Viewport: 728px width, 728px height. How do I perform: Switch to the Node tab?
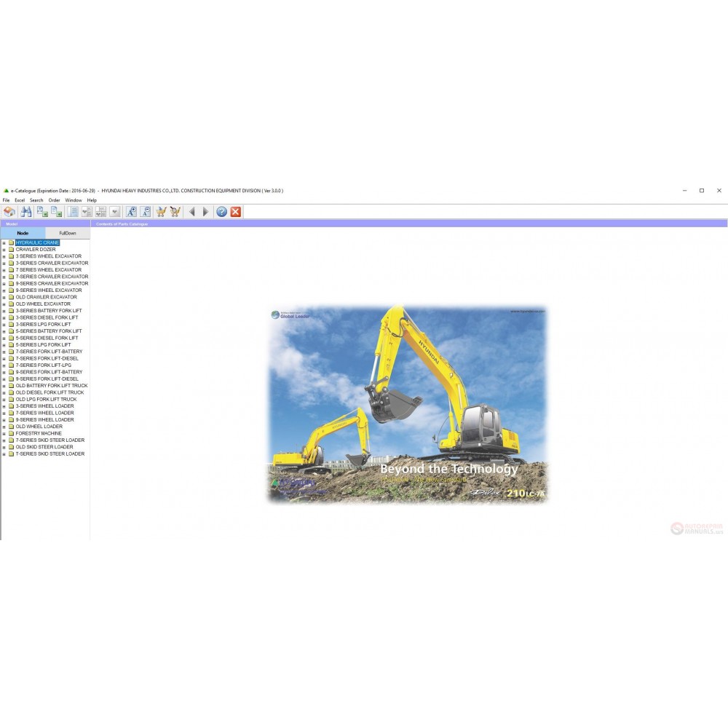[23, 233]
